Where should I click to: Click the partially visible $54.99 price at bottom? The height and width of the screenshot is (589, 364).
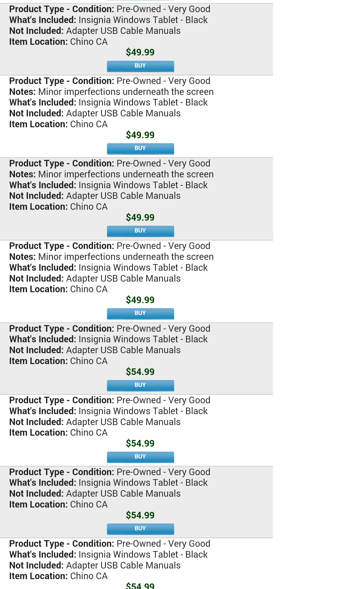[x=140, y=586]
